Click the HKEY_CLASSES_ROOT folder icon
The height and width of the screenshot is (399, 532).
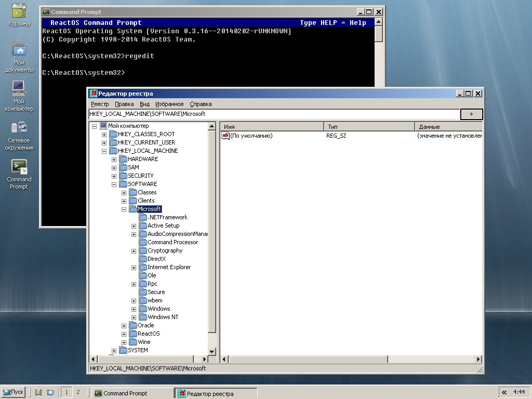coord(113,134)
